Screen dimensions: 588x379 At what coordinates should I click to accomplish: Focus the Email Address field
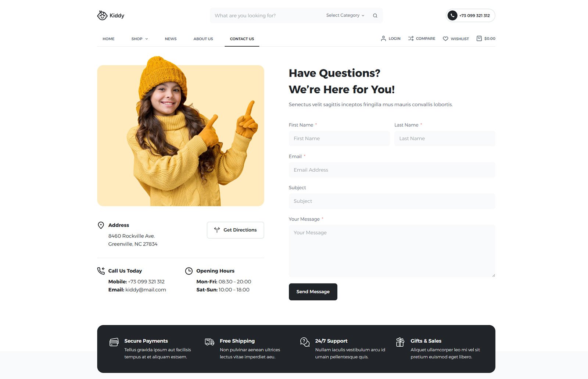[392, 170]
